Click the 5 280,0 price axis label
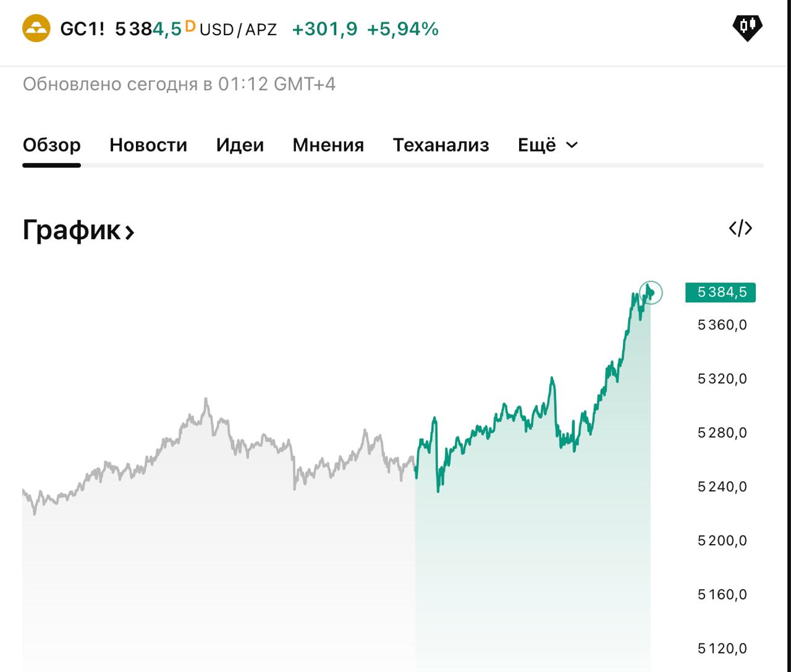 [x=722, y=433]
